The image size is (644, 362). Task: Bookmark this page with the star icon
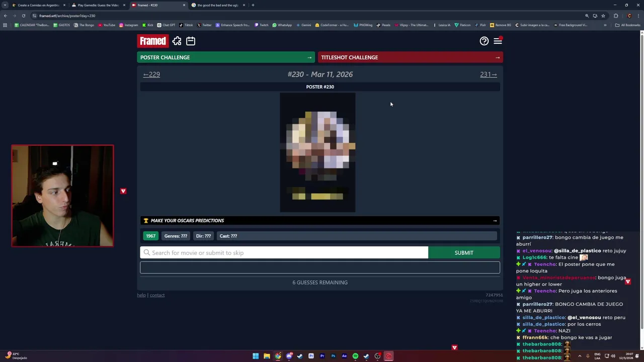click(603, 16)
